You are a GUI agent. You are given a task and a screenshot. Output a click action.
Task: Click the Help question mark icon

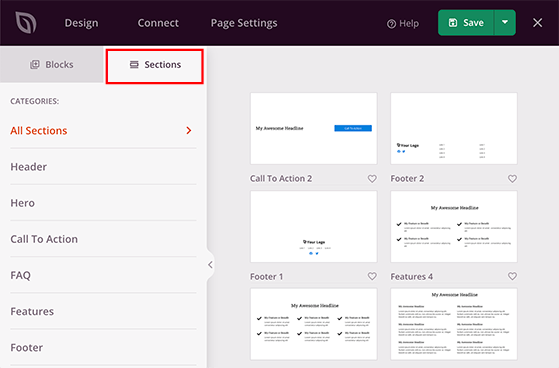click(391, 24)
